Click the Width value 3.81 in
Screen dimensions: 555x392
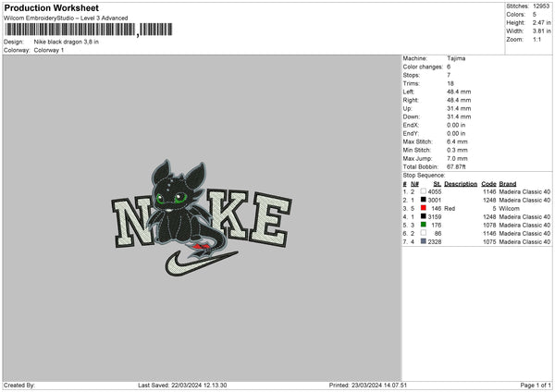pos(542,31)
